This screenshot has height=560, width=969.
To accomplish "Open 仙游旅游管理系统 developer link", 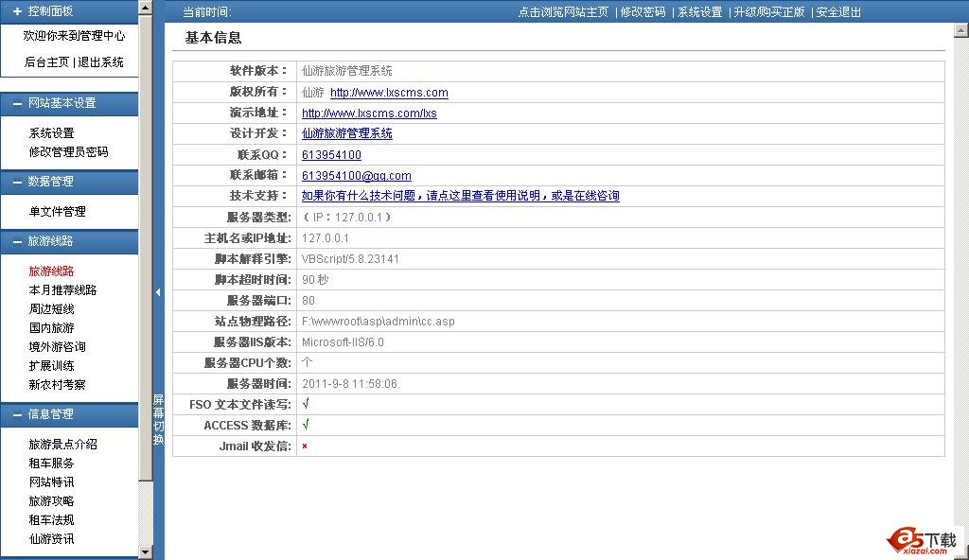I will (x=346, y=133).
